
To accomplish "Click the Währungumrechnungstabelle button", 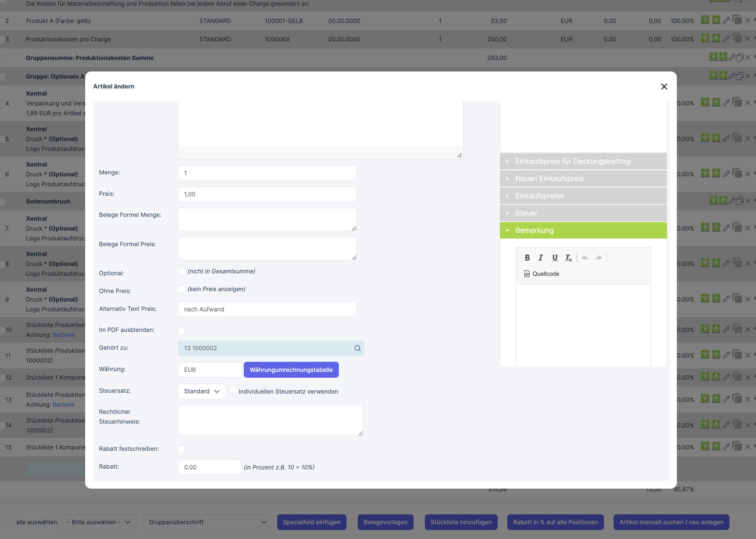I will 291,370.
